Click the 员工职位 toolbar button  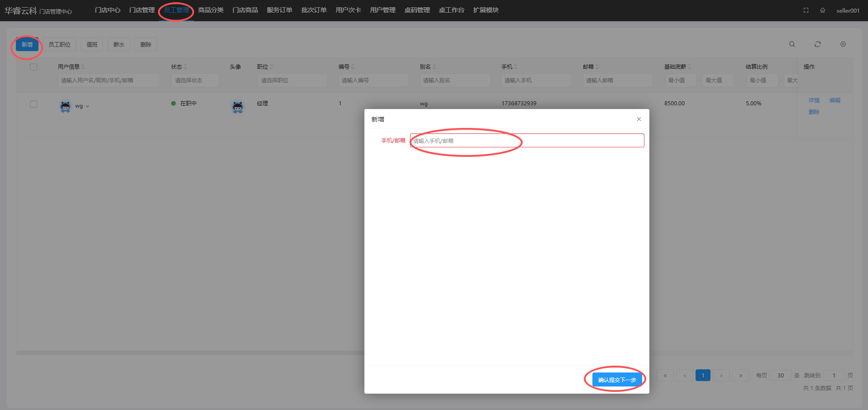(60, 44)
